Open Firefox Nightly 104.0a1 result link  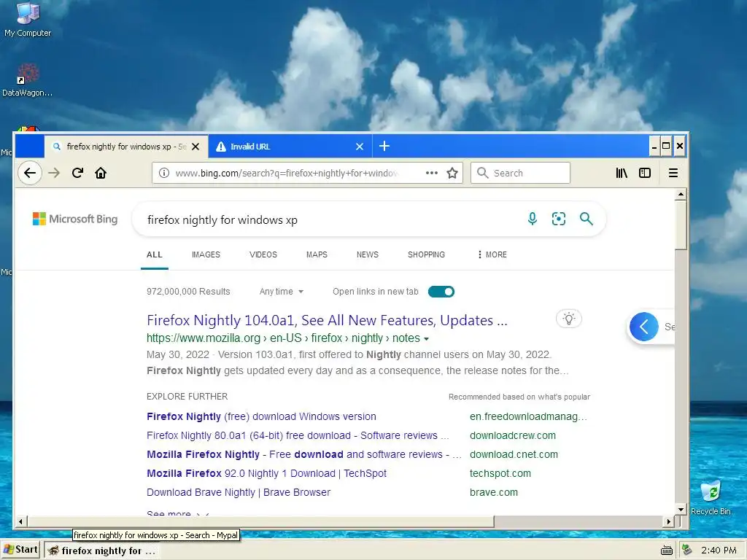[327, 320]
